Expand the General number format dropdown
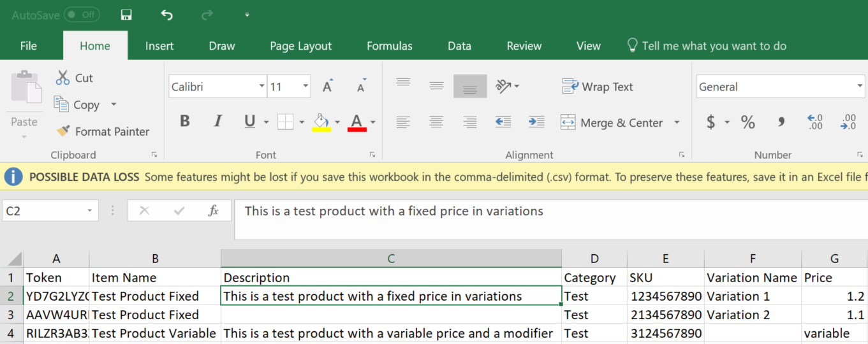868x344 pixels. [860, 87]
